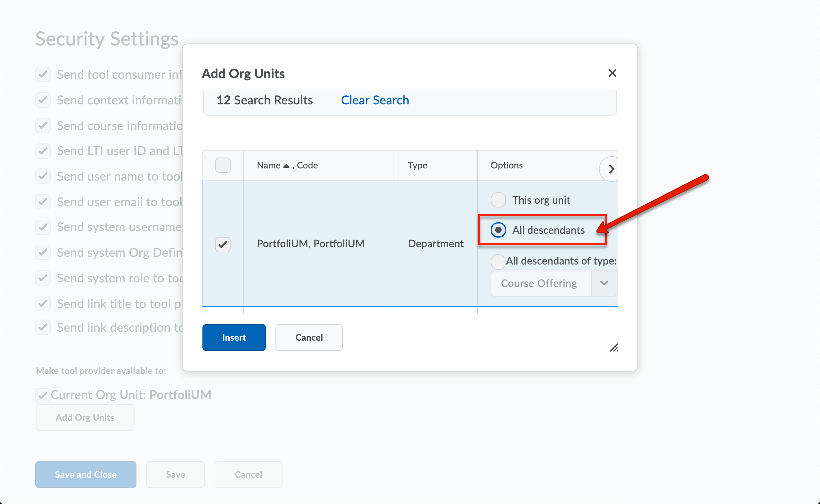Click the Options column header
This screenshot has height=504, width=820.
pyautogui.click(x=506, y=165)
